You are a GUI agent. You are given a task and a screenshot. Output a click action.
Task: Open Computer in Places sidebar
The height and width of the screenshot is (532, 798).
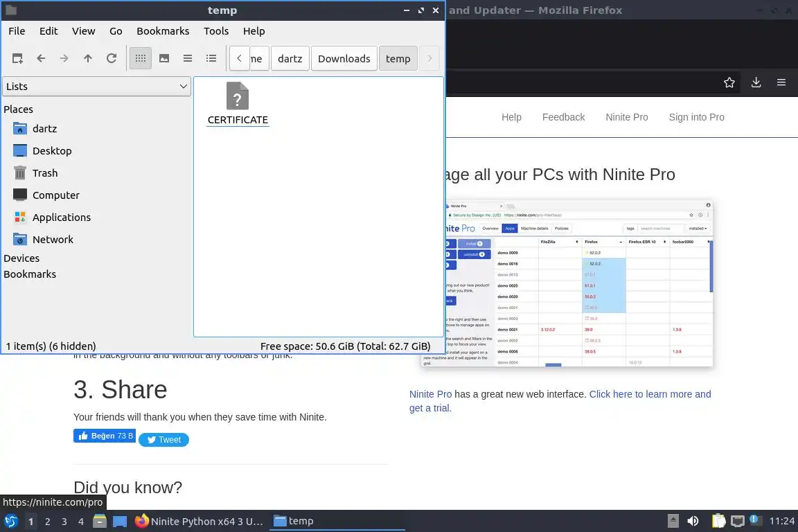coord(56,195)
